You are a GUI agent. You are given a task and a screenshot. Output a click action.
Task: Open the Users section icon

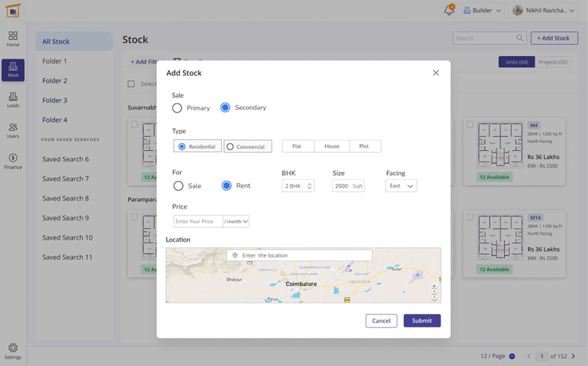pyautogui.click(x=13, y=130)
